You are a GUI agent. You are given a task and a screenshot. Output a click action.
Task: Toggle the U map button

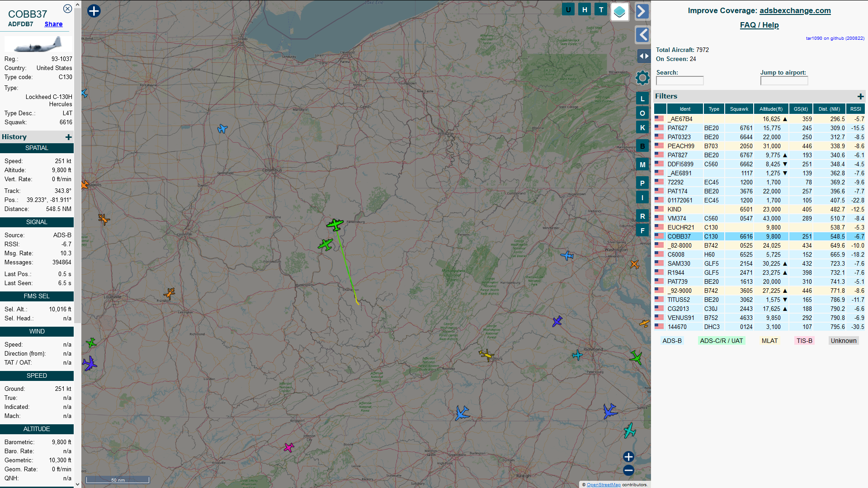coord(568,9)
